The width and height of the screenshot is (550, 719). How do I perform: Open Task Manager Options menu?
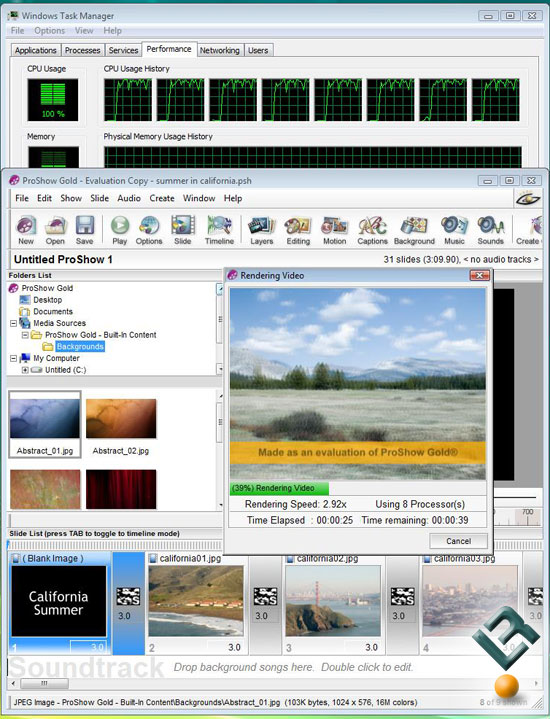(50, 31)
